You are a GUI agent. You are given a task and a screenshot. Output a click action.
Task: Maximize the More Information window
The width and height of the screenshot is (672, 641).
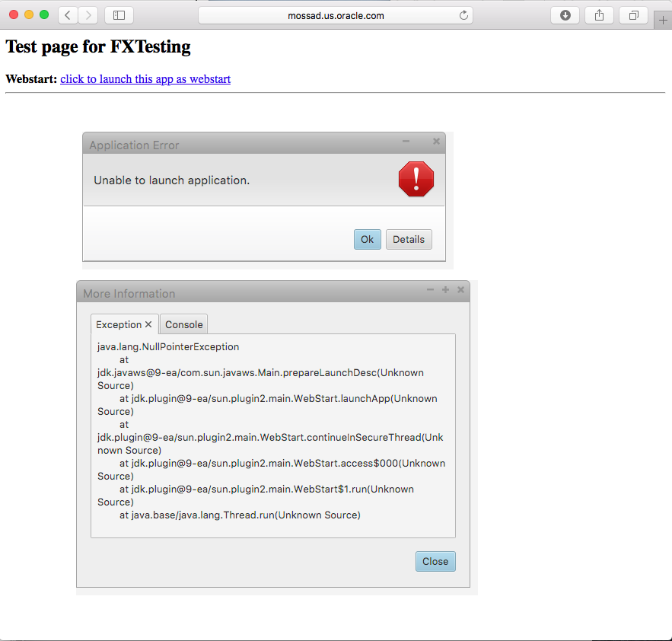[445, 289]
